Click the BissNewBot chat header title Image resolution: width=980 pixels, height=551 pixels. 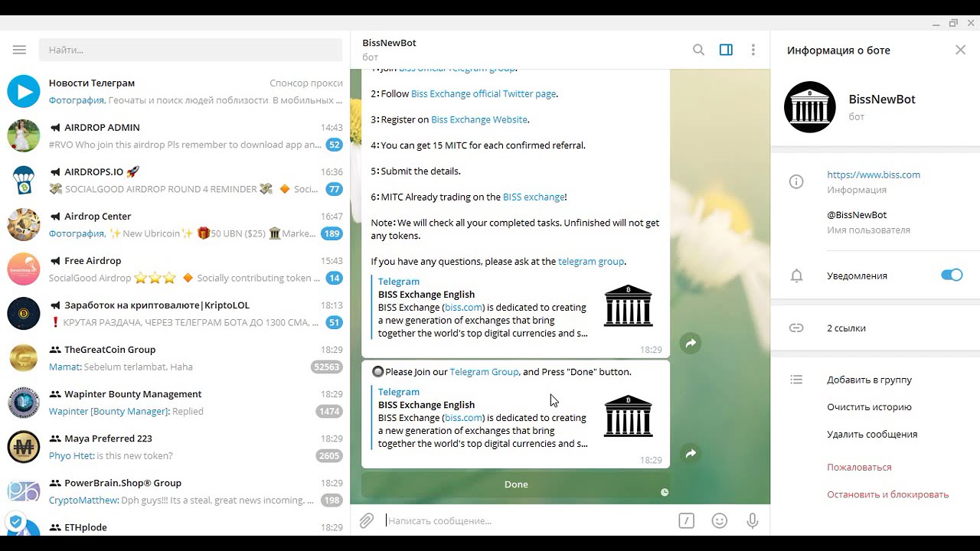click(389, 43)
